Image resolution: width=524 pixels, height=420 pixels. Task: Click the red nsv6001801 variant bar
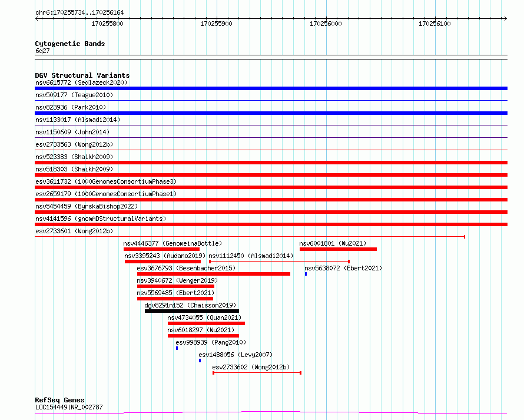(x=338, y=249)
